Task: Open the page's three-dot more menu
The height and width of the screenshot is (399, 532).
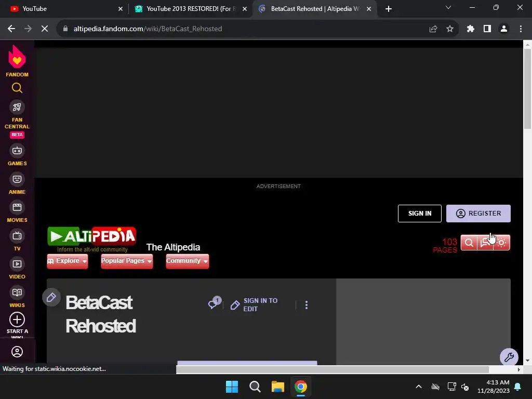Action: 307,305
